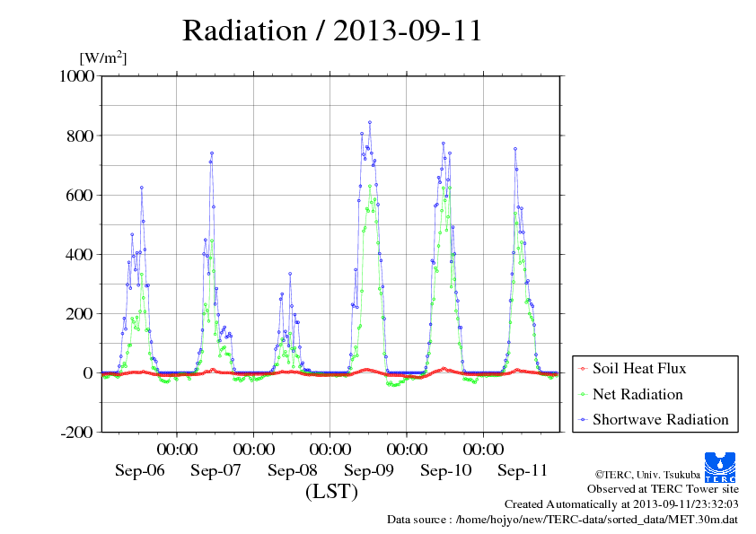Click the y-axis value 200
The image size is (756, 534).
click(81, 314)
